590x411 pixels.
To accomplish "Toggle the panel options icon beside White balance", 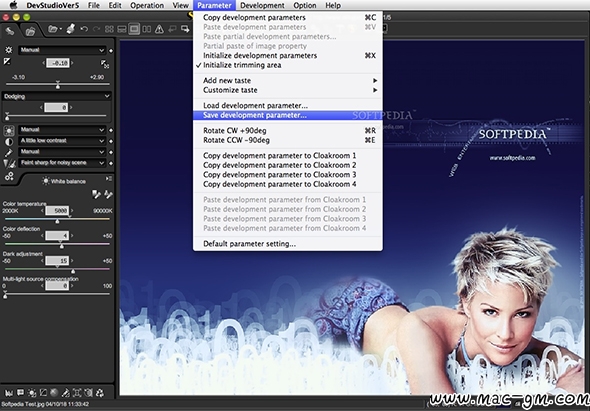I will 109,179.
